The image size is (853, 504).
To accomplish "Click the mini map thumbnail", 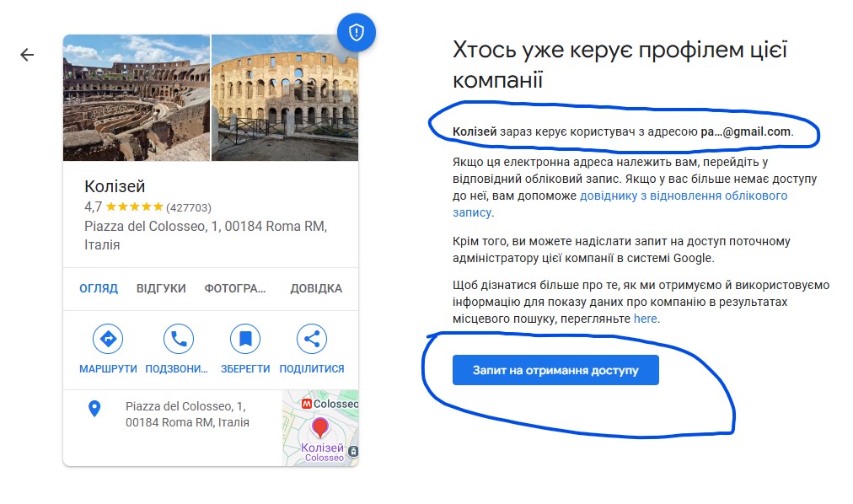I will click(x=320, y=428).
